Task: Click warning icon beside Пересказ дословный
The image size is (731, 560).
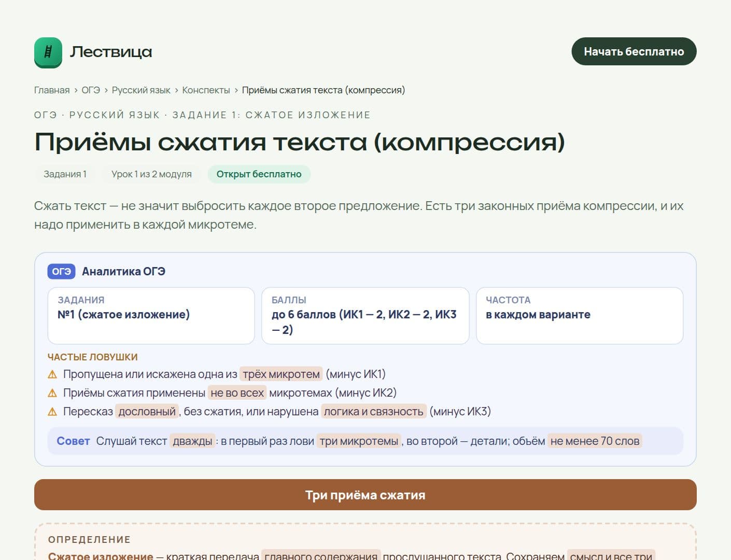Action: [x=52, y=412]
